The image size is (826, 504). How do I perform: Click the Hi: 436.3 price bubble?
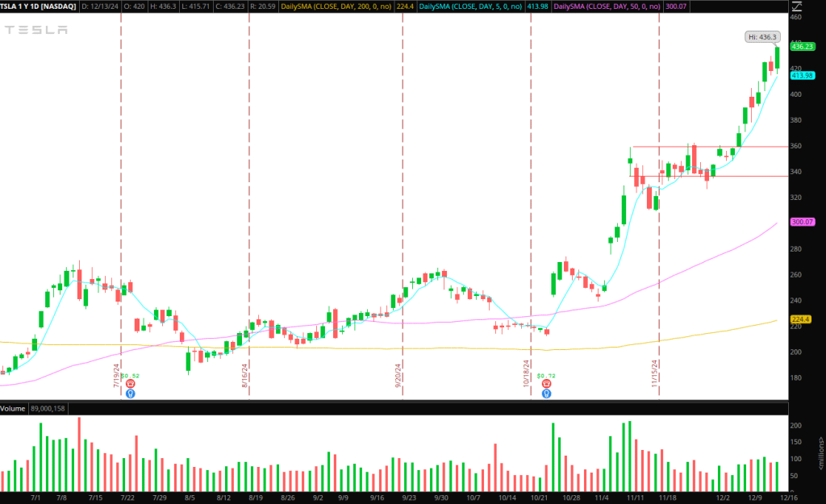pyautogui.click(x=761, y=37)
